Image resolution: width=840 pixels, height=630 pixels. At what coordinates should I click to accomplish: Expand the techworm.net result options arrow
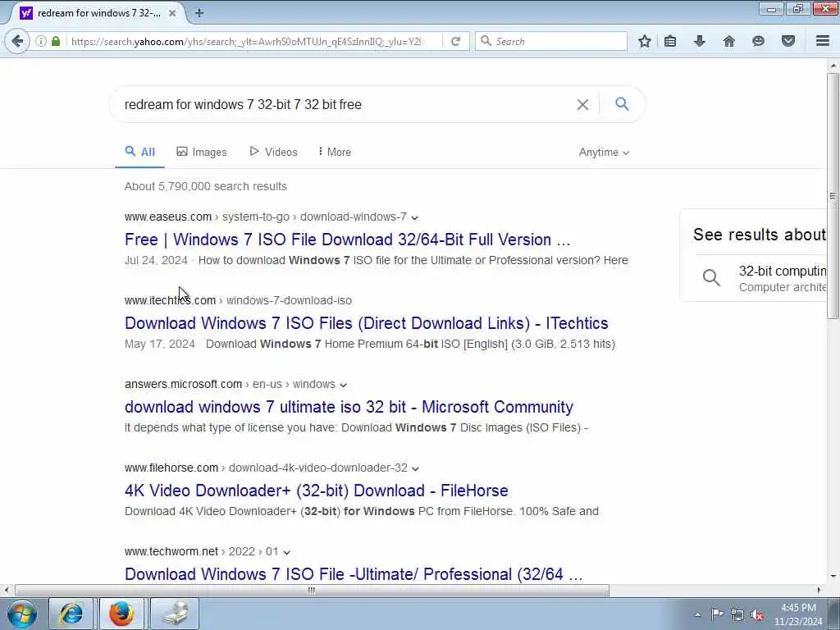click(x=286, y=552)
